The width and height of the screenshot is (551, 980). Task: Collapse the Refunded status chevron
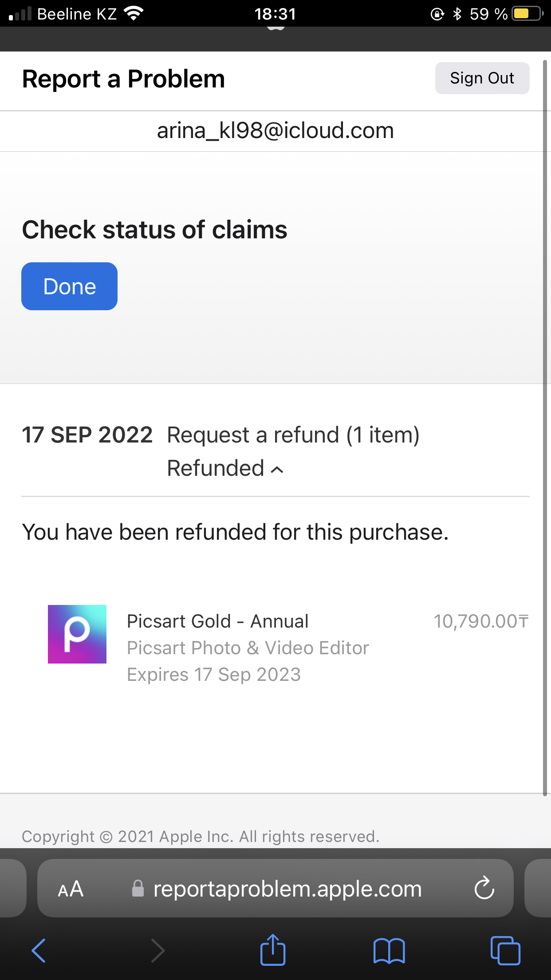(277, 470)
